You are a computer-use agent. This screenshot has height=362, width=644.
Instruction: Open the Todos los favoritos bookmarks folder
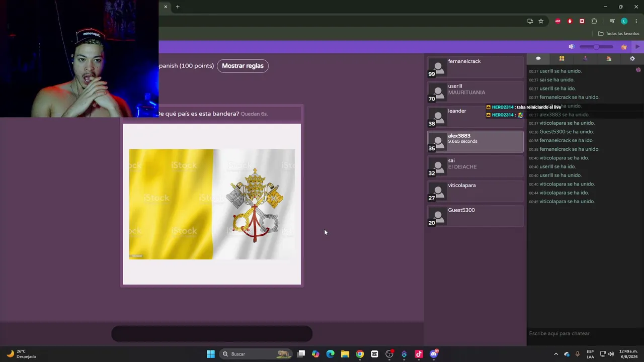[618, 34]
